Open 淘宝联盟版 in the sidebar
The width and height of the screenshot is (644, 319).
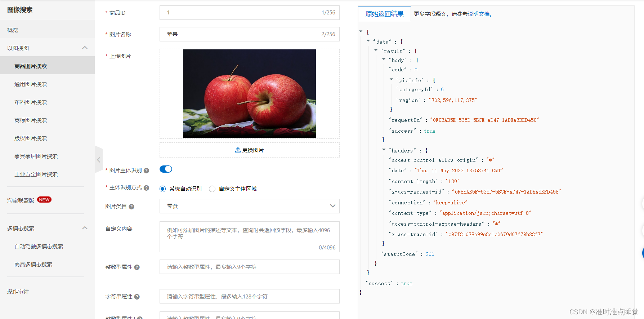click(x=21, y=200)
